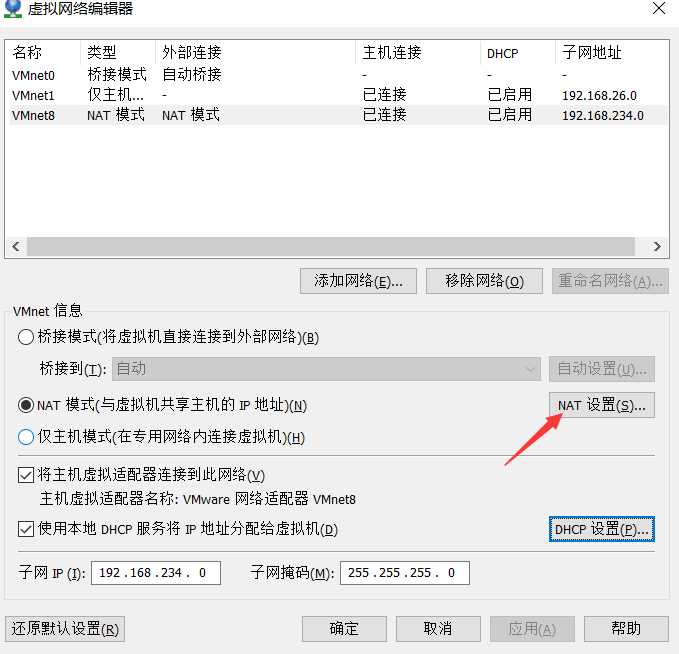679x654 pixels.
Task: Open the 桥接到 dropdown
Action: pyautogui.click(x=326, y=369)
